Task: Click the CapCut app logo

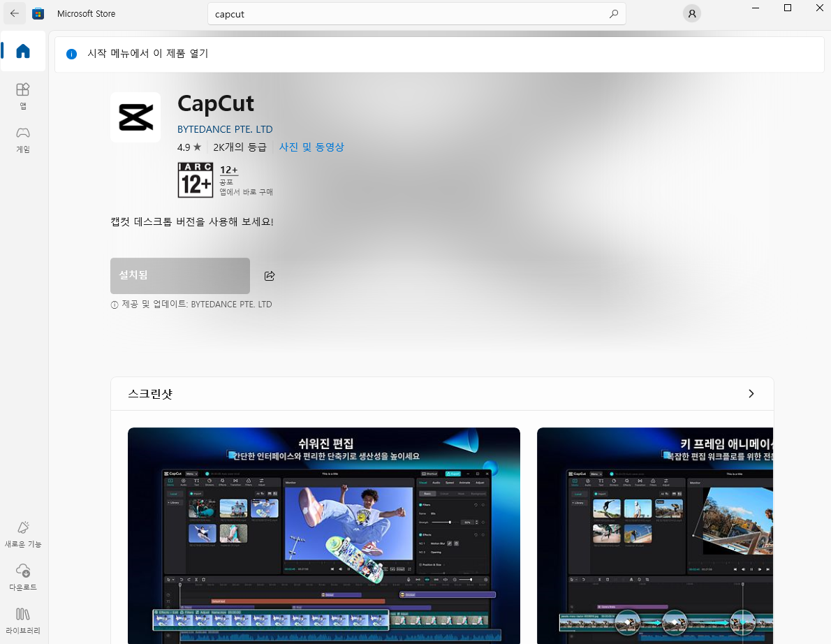Action: tap(135, 117)
